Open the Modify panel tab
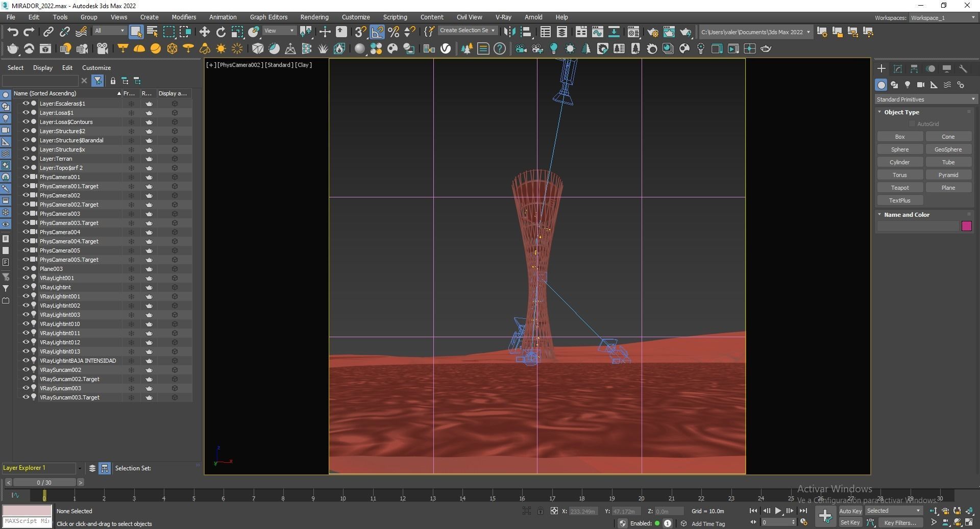Viewport: 980px width, 529px height. click(x=897, y=69)
